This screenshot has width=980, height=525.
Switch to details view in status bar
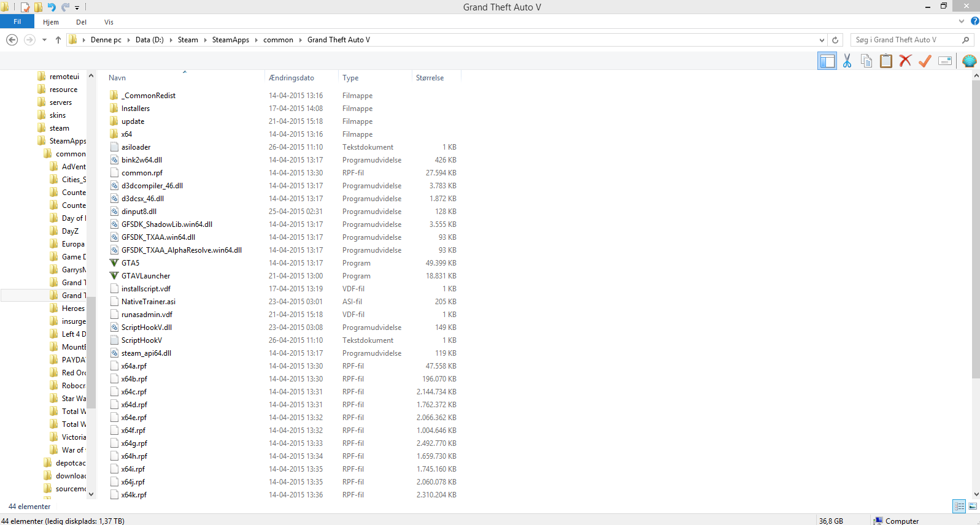click(959, 506)
